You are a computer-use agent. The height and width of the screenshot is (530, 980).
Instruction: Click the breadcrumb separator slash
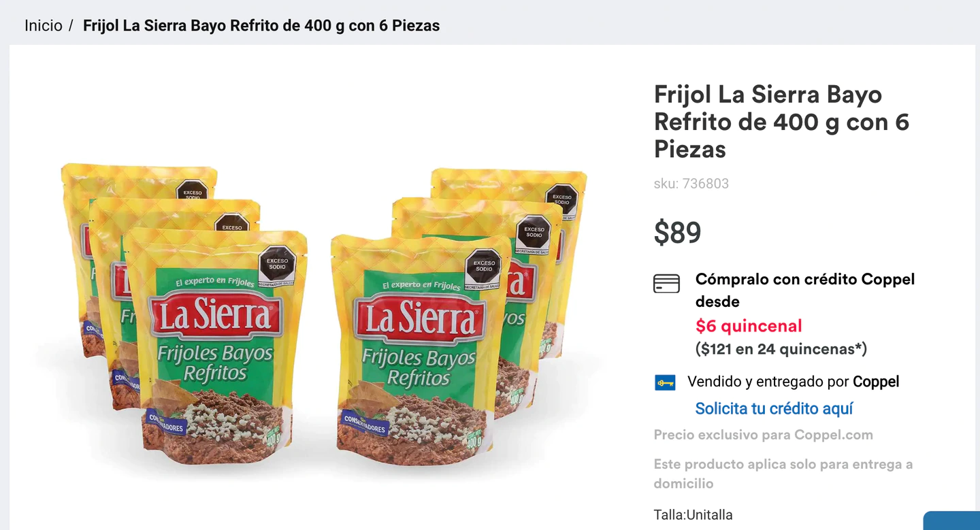pos(70,25)
